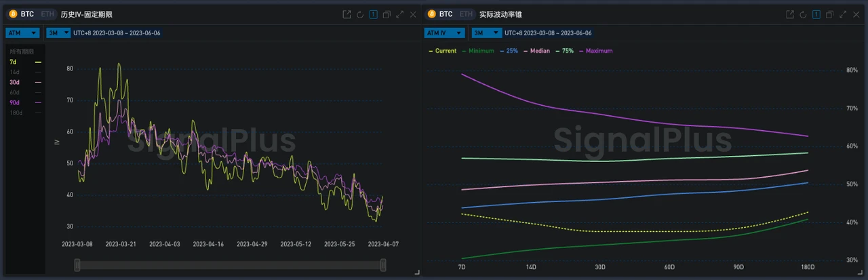This screenshot has height=280, width=868.
Task: Switch volatility cone panel to ETH
Action: point(467,14)
